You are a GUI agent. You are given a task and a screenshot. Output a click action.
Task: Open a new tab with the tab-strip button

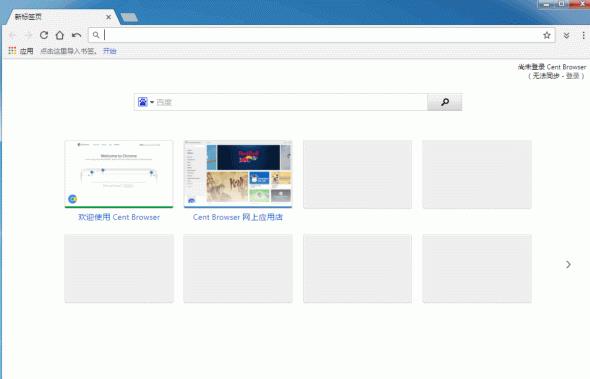[x=129, y=17]
